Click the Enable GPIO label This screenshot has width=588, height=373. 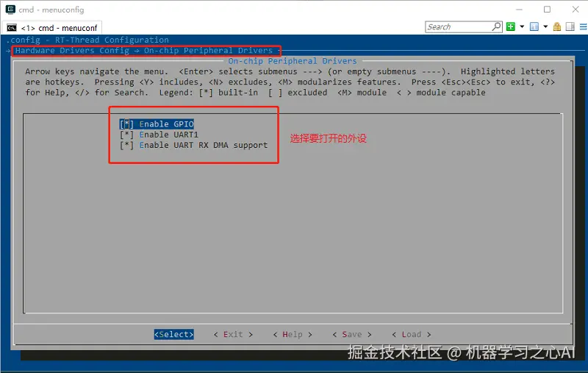(x=167, y=124)
